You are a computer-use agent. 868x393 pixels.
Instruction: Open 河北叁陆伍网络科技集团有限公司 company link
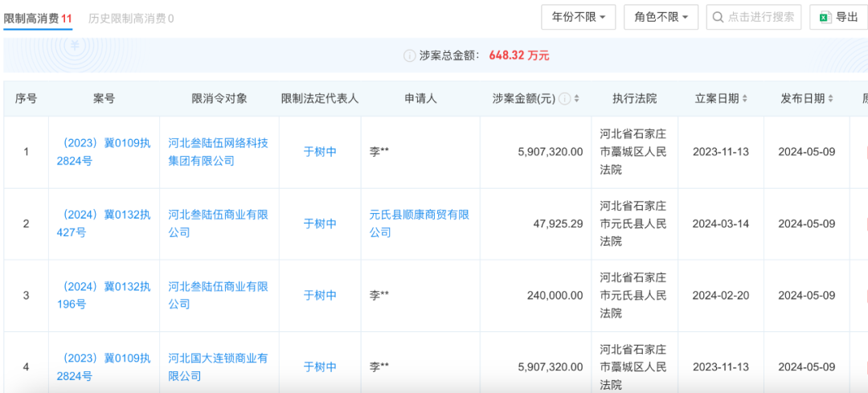[x=218, y=152]
